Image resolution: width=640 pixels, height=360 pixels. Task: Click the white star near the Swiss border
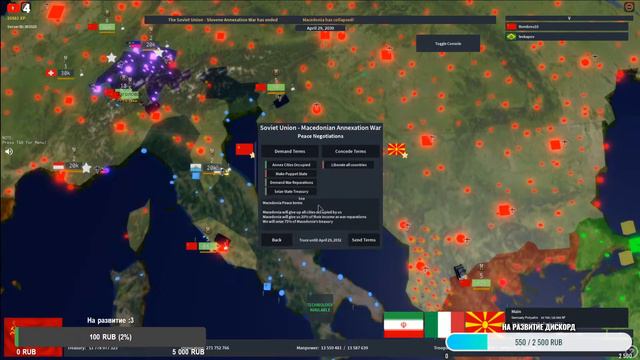pyautogui.click(x=111, y=58)
